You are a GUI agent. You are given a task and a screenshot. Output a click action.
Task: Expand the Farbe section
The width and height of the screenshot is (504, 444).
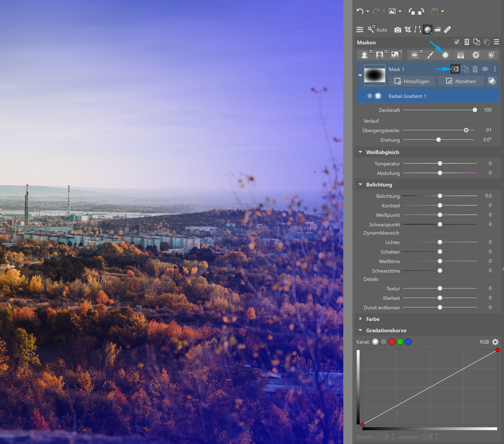(361, 319)
